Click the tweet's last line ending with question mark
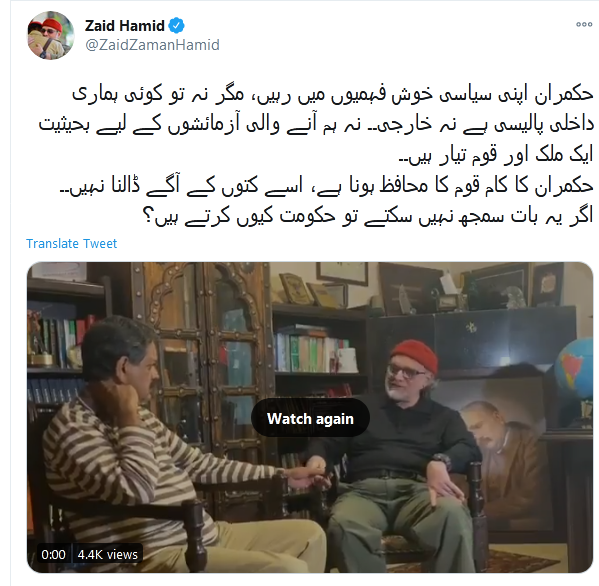Viewport: 599px width, 586px height. [368, 217]
